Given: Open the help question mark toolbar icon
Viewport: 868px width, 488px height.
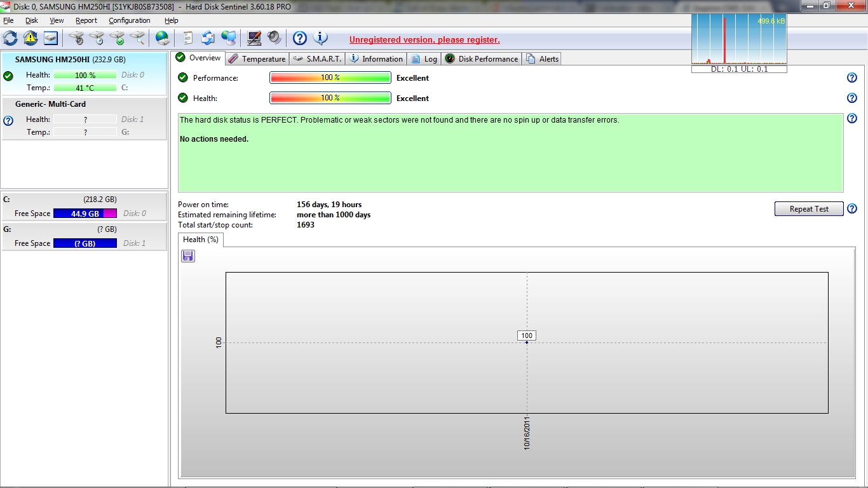Looking at the screenshot, I should [299, 38].
